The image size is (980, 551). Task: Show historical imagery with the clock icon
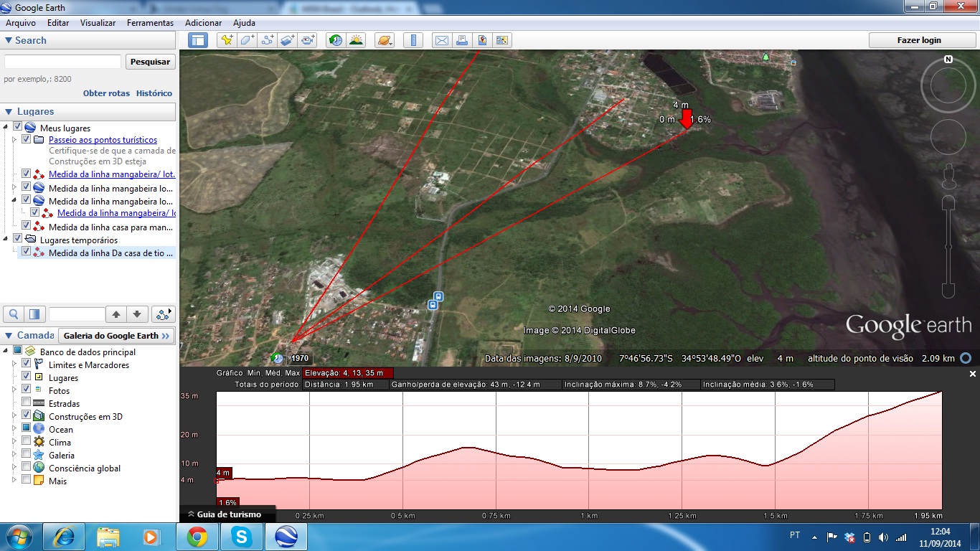pyautogui.click(x=335, y=40)
